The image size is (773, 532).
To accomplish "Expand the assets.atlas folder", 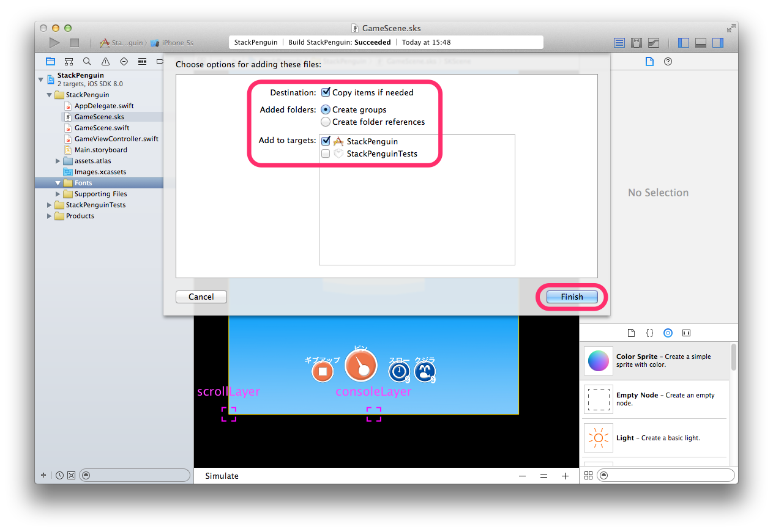I will 57,161.
